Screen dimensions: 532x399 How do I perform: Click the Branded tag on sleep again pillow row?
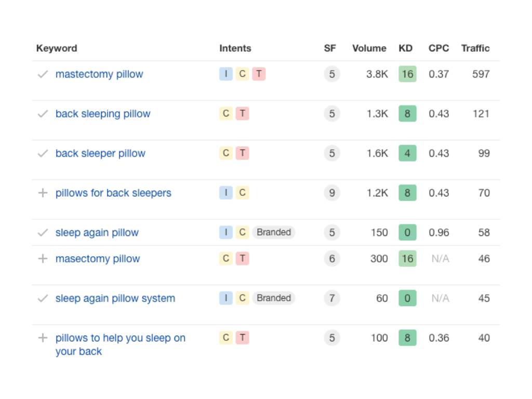(x=274, y=232)
